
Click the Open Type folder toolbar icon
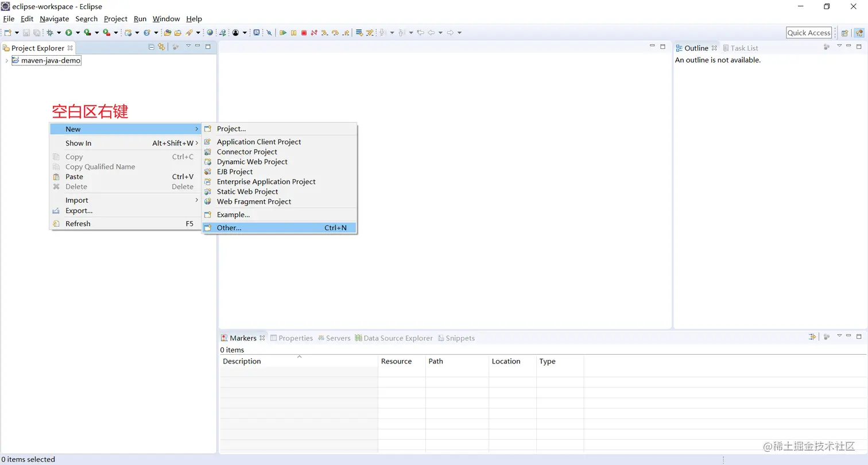tap(167, 33)
